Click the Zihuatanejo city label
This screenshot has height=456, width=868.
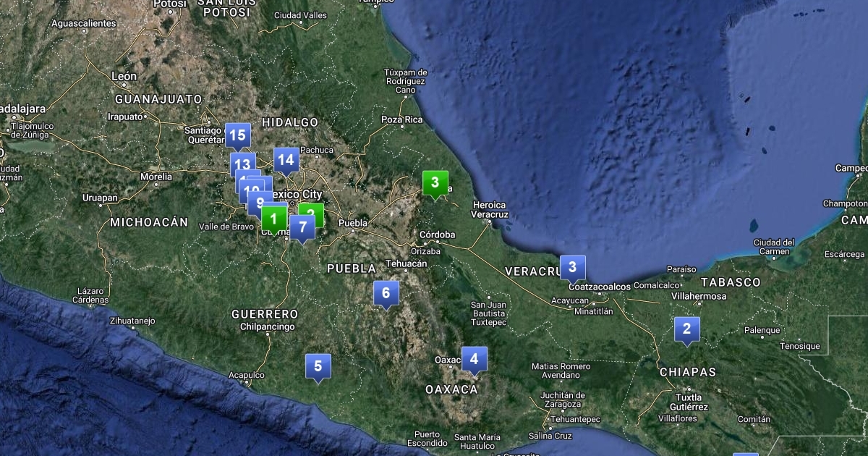pos(132,319)
